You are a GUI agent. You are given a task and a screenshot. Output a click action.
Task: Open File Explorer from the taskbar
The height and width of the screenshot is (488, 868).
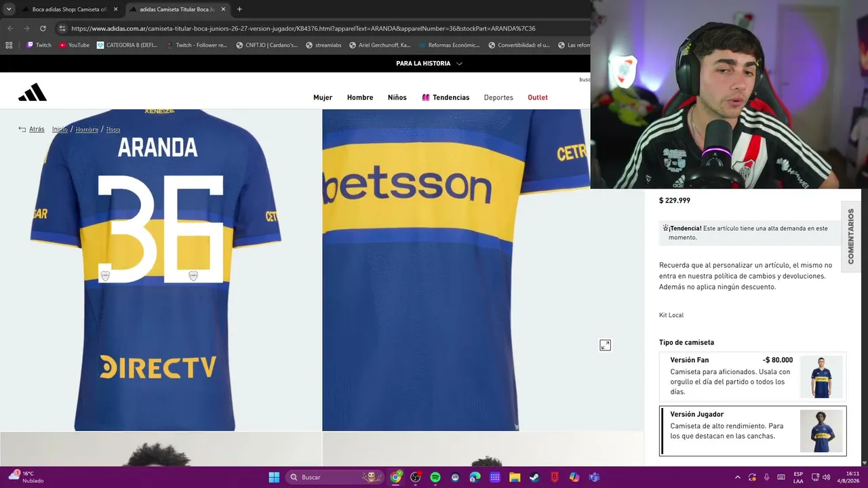(515, 477)
